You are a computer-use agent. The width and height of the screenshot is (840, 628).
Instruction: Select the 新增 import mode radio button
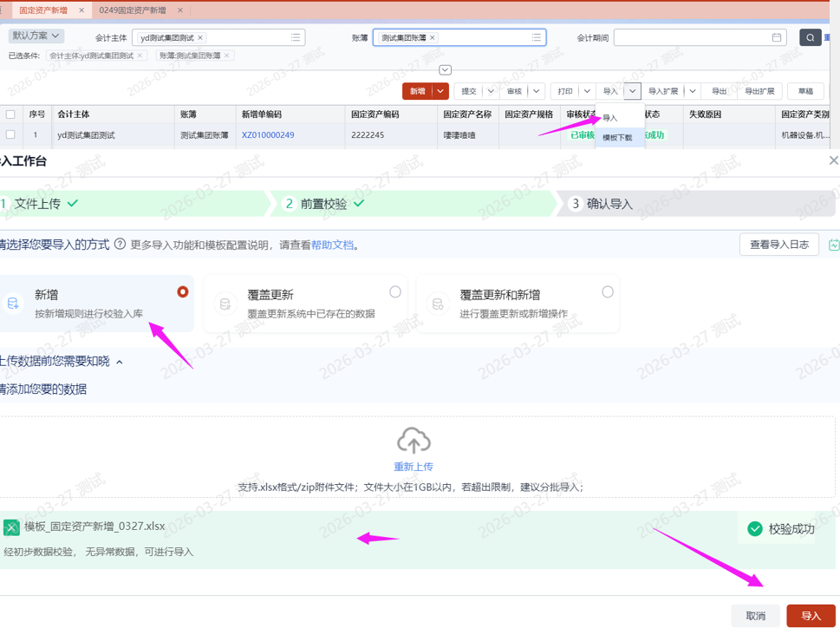(x=182, y=291)
